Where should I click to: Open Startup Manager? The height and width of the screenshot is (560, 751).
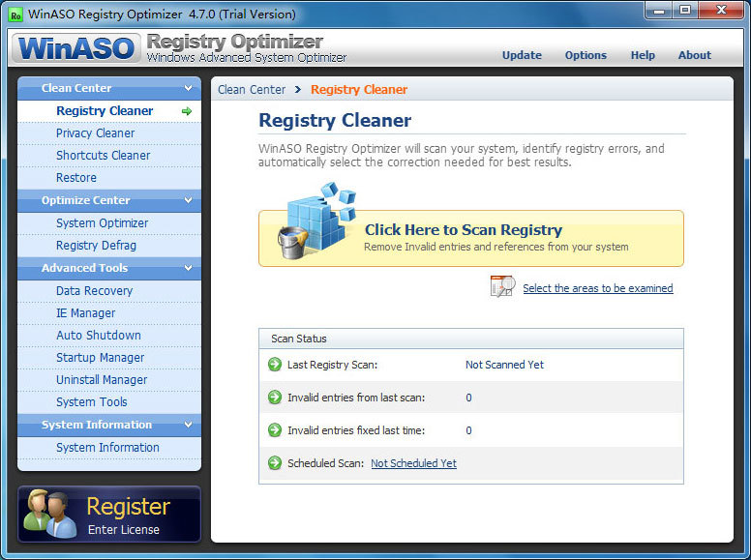pyautogui.click(x=109, y=358)
